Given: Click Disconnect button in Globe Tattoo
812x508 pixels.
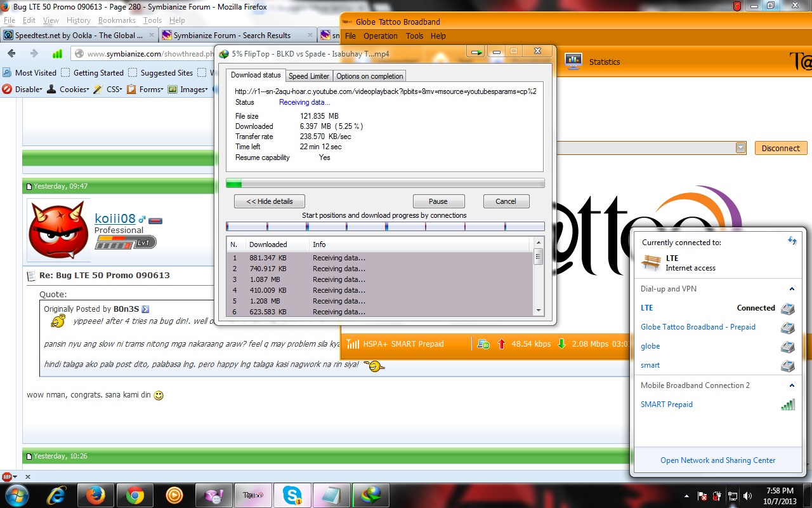Looking at the screenshot, I should coord(781,148).
